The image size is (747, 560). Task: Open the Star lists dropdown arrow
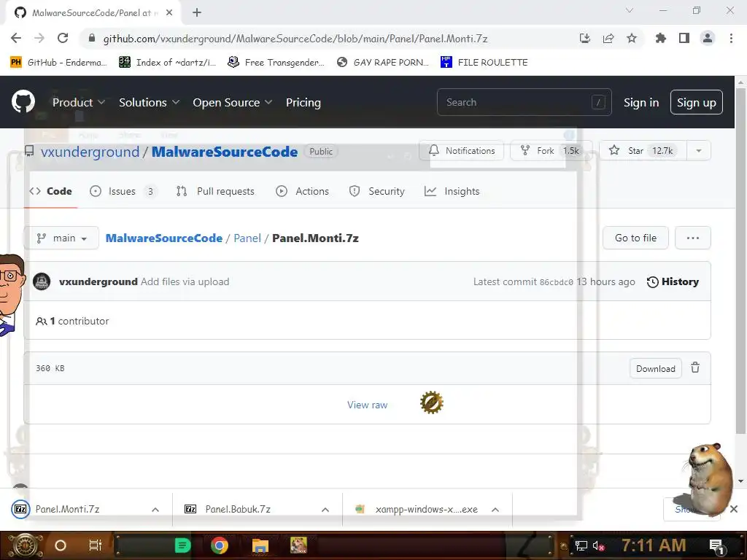point(698,150)
